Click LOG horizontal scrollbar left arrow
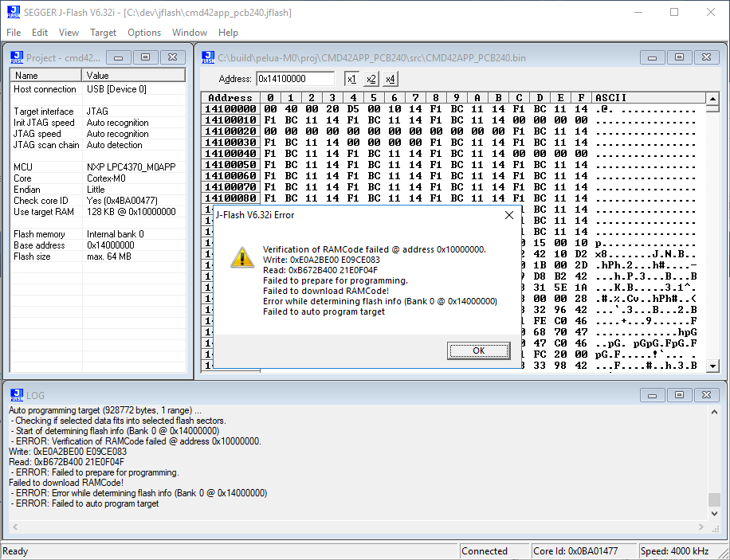This screenshot has width=730, height=560. (15, 527)
